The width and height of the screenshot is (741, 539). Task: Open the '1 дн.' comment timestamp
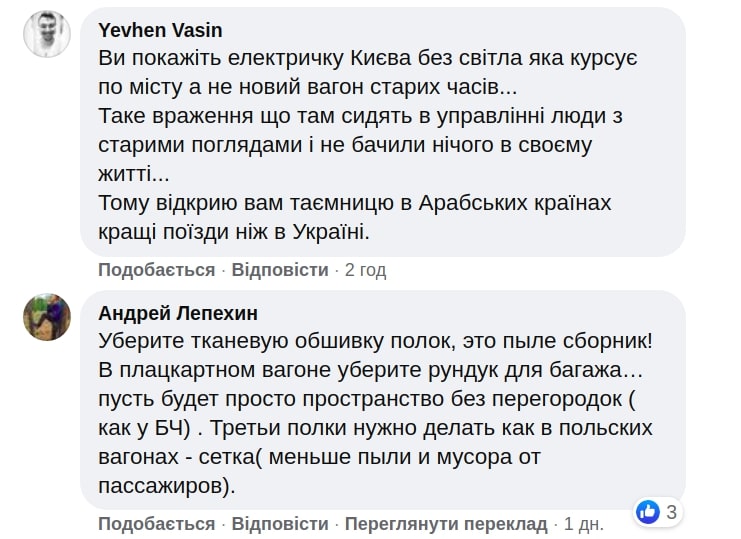tap(583, 524)
